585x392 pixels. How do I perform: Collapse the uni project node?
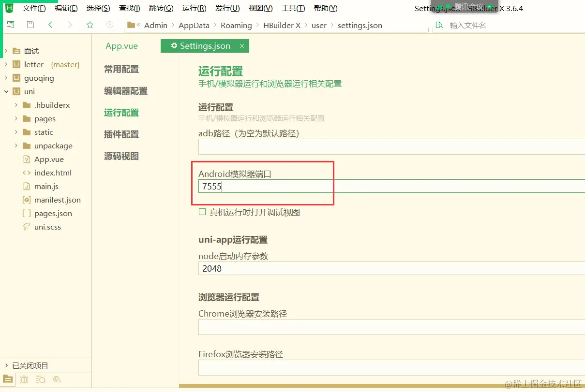point(6,91)
